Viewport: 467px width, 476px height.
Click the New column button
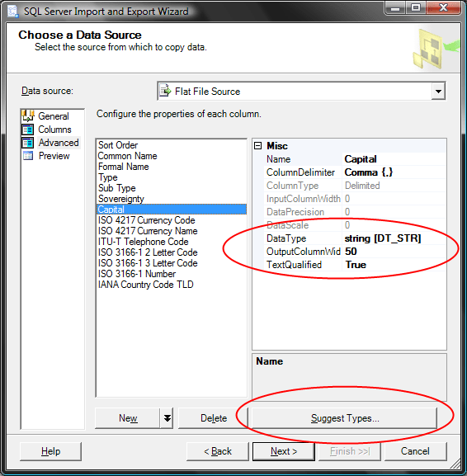(128, 418)
